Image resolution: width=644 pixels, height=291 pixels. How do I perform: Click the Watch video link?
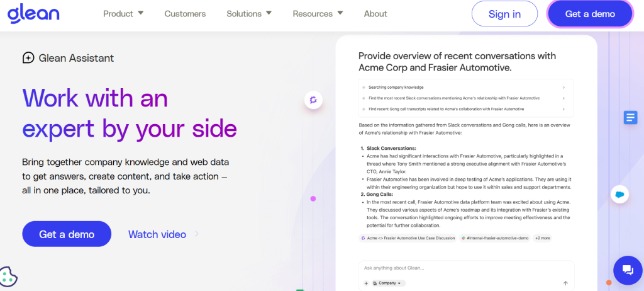157,234
